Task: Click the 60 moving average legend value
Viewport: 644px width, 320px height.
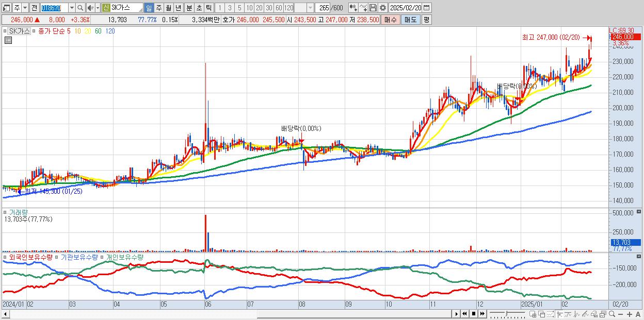Action: point(98,31)
